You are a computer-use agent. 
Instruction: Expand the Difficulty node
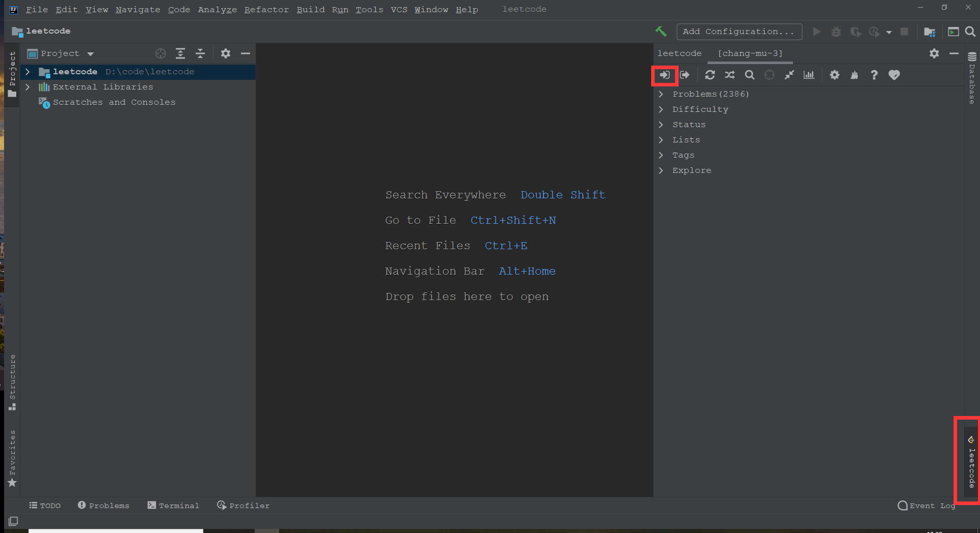pyautogui.click(x=661, y=109)
